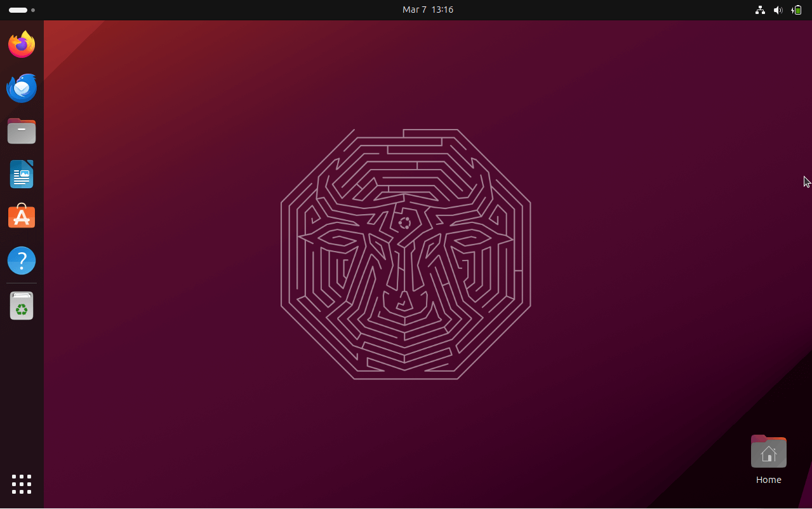This screenshot has width=812, height=509.
Task: Open the Show Applications grid
Action: (x=21, y=484)
